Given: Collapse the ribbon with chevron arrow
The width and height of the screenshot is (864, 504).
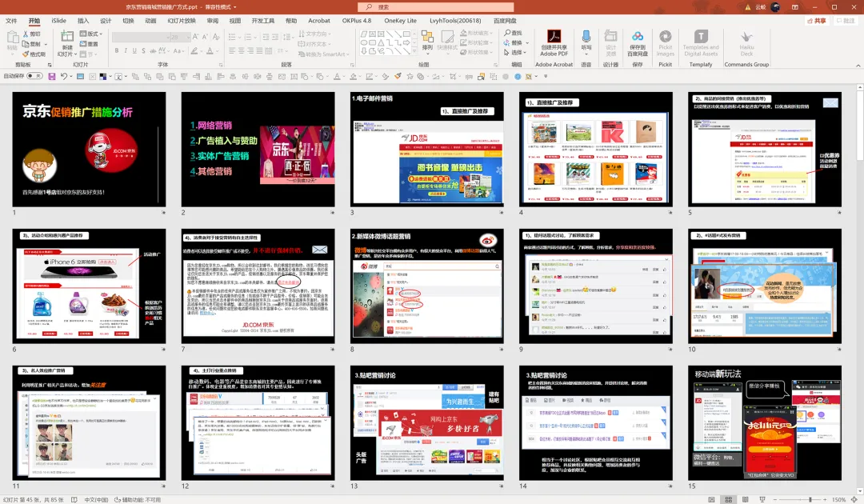Looking at the screenshot, I should point(858,66).
